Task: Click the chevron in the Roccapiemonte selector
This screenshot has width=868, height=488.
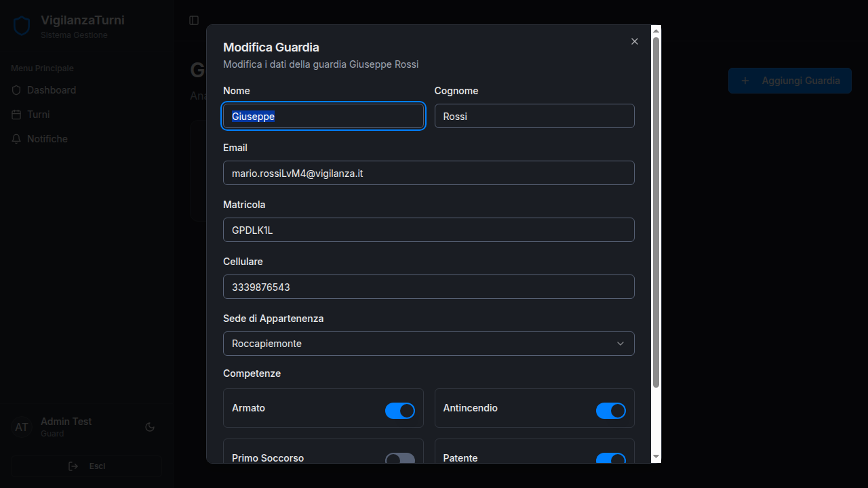Action: tap(620, 344)
